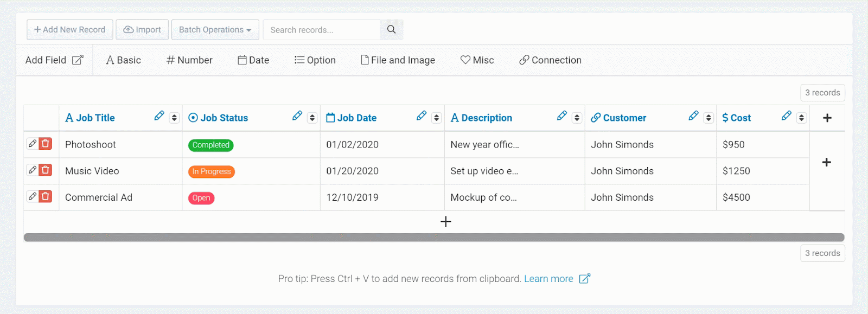Select the Number field type tab
Image resolution: width=868 pixels, height=314 pixels.
point(189,60)
